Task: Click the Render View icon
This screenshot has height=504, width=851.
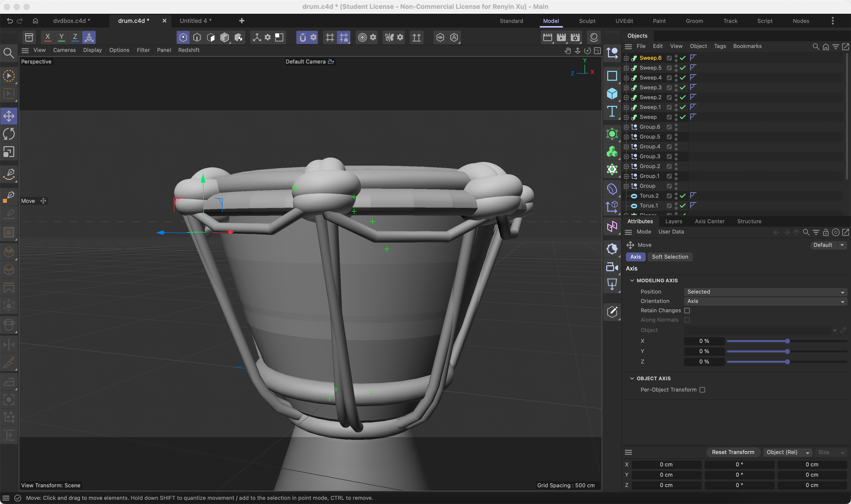Action: 547,37
